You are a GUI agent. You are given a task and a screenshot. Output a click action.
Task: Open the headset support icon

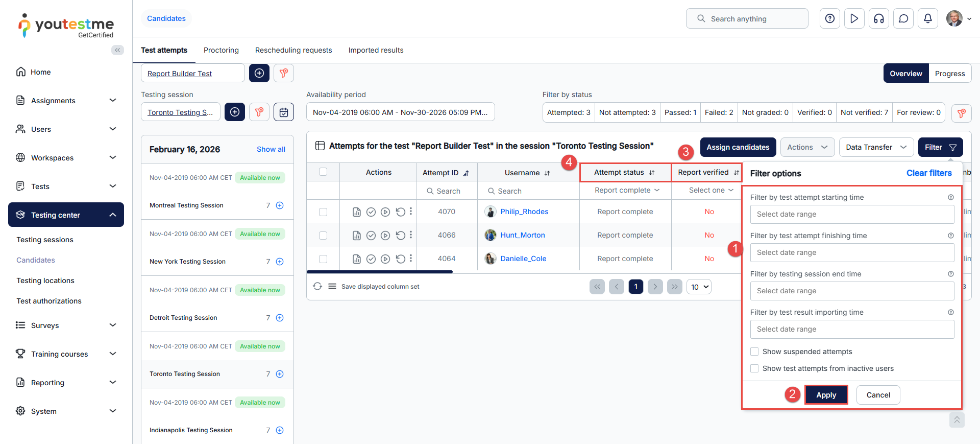(x=878, y=19)
